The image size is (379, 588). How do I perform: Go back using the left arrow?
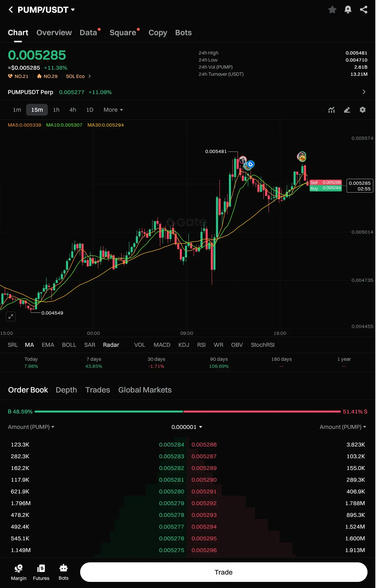pyautogui.click(x=11, y=10)
